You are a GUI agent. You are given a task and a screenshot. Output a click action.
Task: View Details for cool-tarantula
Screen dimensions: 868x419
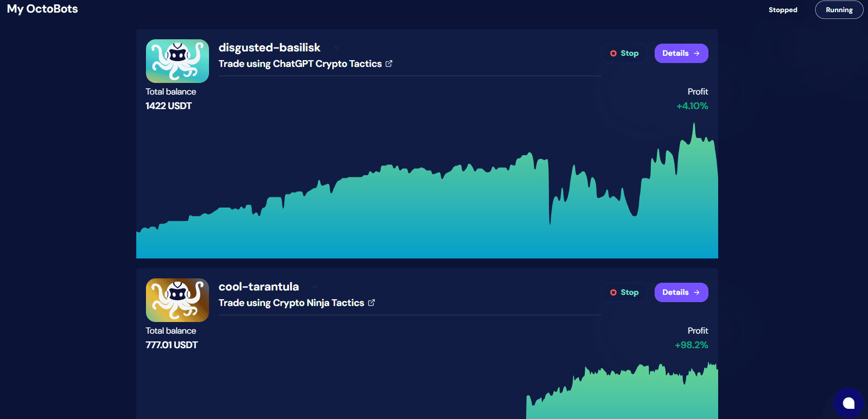pyautogui.click(x=681, y=292)
